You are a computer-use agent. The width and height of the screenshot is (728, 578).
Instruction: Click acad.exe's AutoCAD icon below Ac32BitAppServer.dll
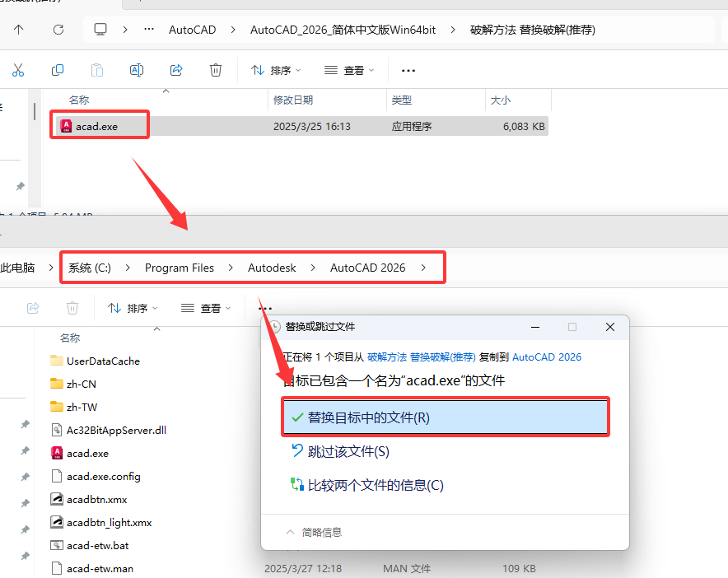point(57,453)
